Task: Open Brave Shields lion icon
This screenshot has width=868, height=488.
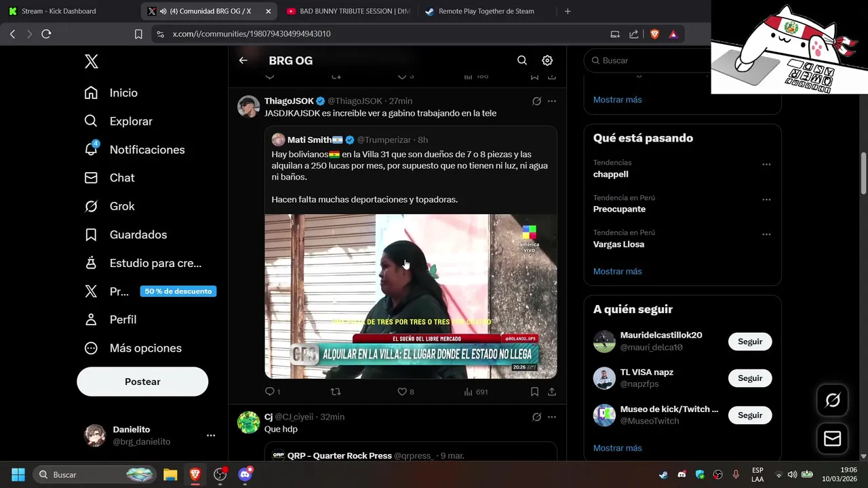Action: coord(654,34)
